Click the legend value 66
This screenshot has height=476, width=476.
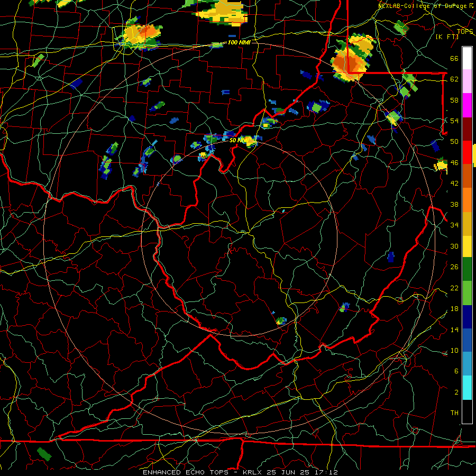[x=454, y=58]
